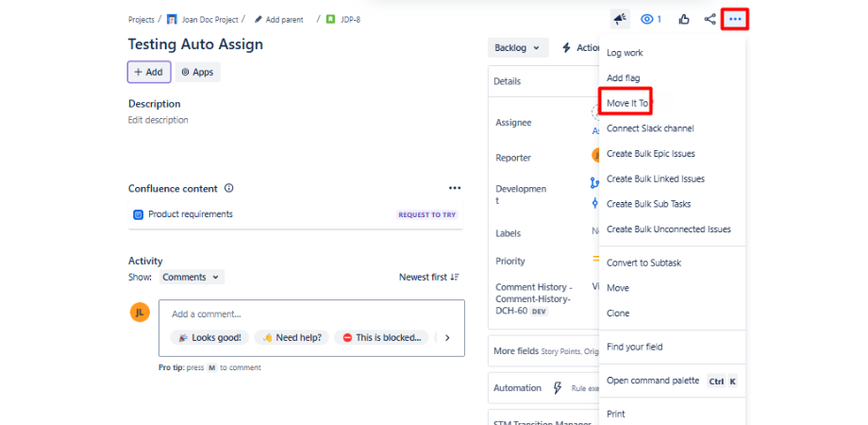Expand the More fields section
The height and width of the screenshot is (425, 868).
(x=545, y=350)
